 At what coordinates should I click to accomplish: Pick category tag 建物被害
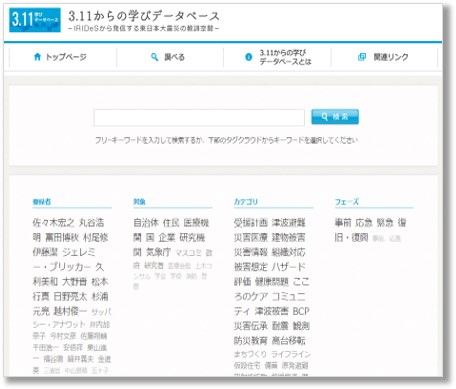(289, 238)
